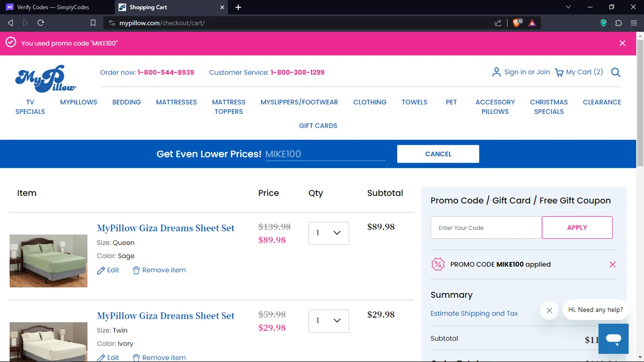Open Bedding menu
Viewport: 644px width, 362px height.
tap(127, 102)
